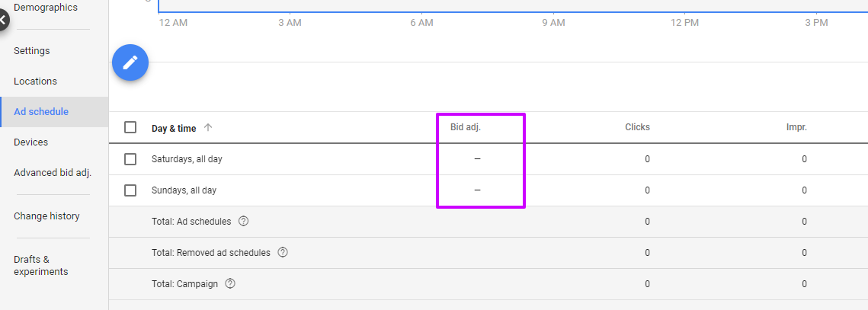Click the Day & time sort arrow
868x310 pixels.
[x=208, y=128]
